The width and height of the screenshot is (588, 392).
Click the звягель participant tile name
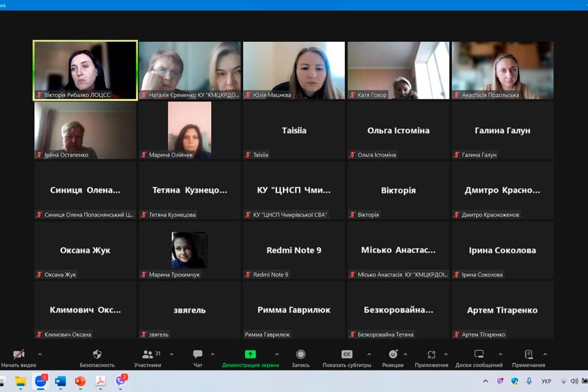(189, 310)
